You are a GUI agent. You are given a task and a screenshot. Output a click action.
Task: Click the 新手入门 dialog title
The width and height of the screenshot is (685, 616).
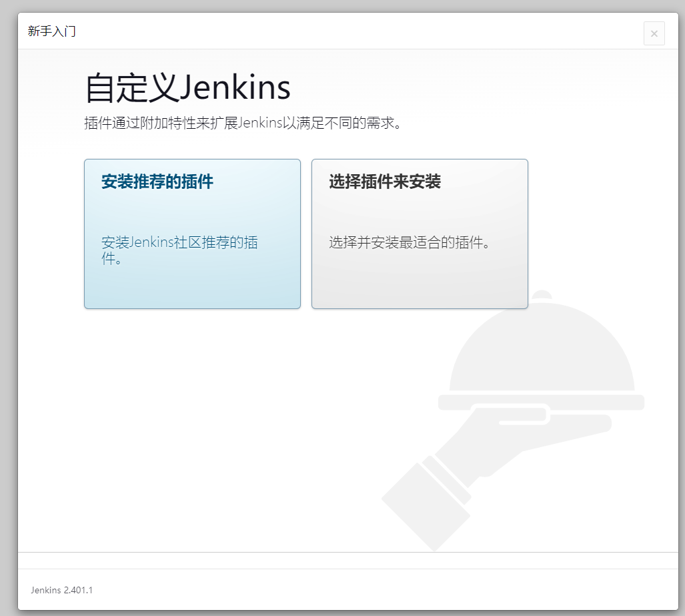[x=51, y=31]
